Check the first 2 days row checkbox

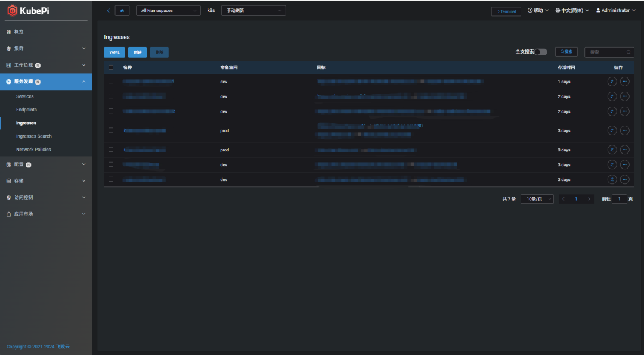(111, 96)
